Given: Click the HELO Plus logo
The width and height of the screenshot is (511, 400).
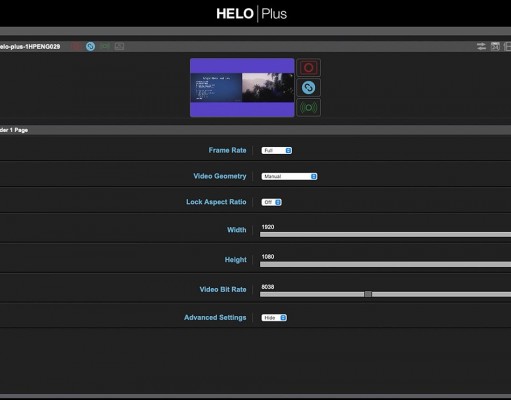Looking at the screenshot, I should (252, 14).
